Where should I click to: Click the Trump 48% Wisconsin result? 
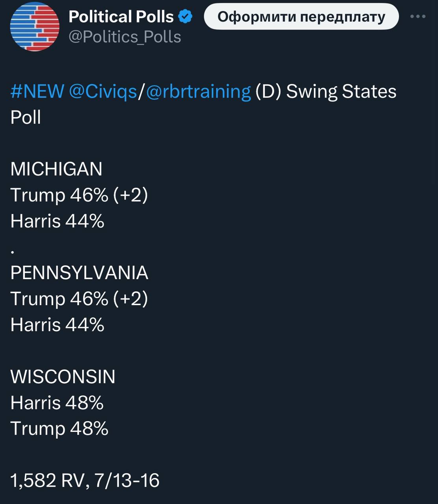59,428
